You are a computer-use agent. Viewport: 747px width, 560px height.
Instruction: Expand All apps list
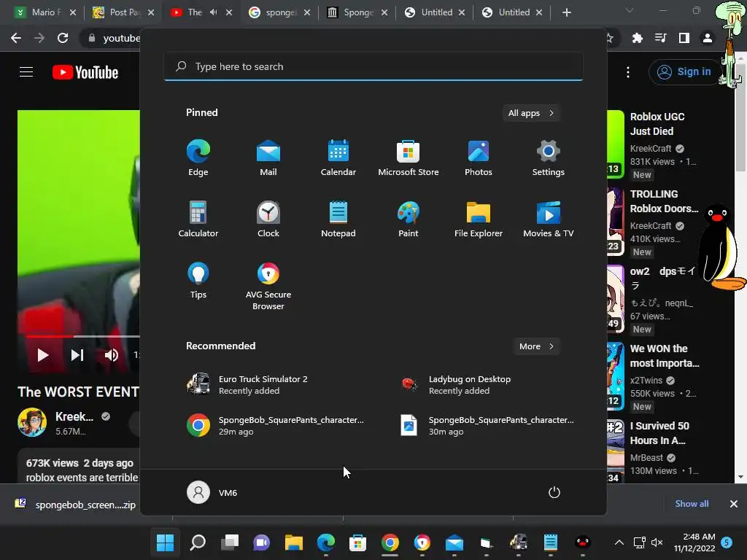click(531, 113)
